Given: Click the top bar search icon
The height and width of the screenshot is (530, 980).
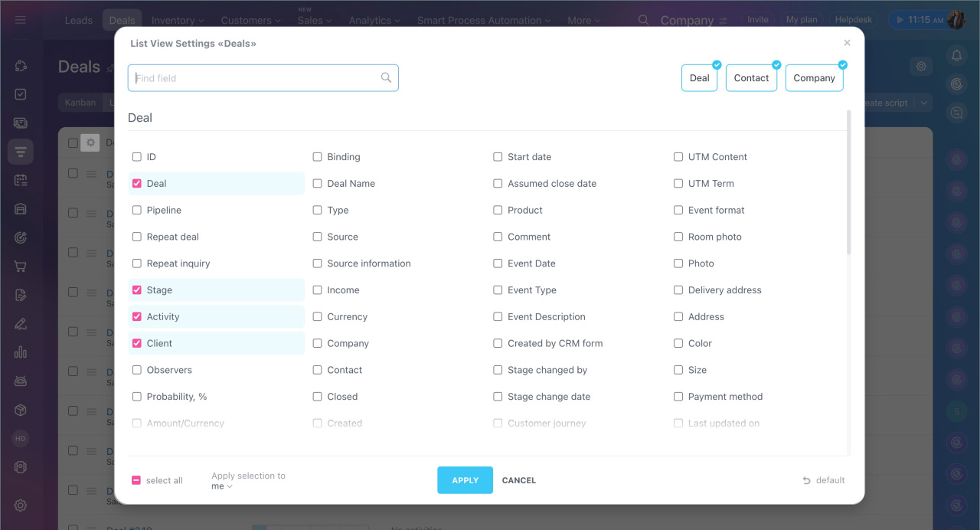Looking at the screenshot, I should coord(644,20).
